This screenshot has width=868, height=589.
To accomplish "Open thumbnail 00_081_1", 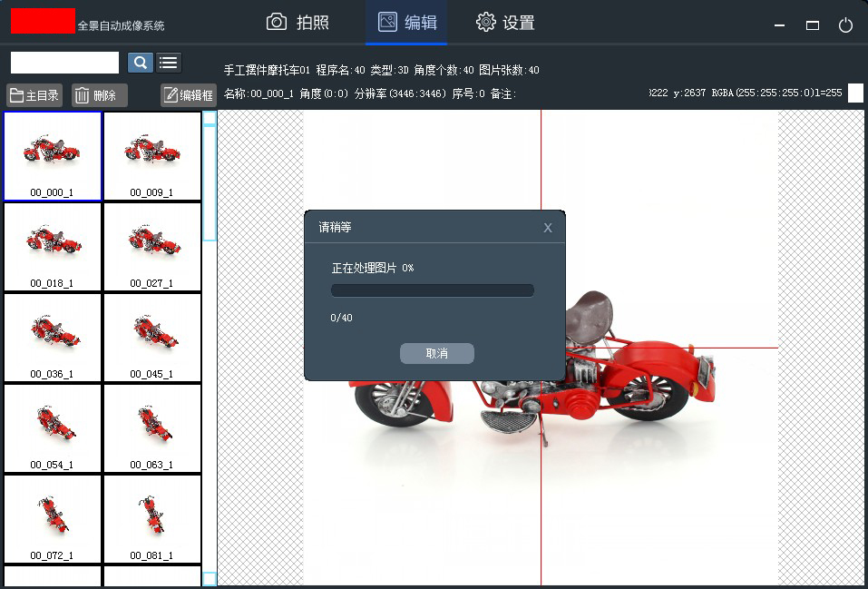I will tap(152, 519).
